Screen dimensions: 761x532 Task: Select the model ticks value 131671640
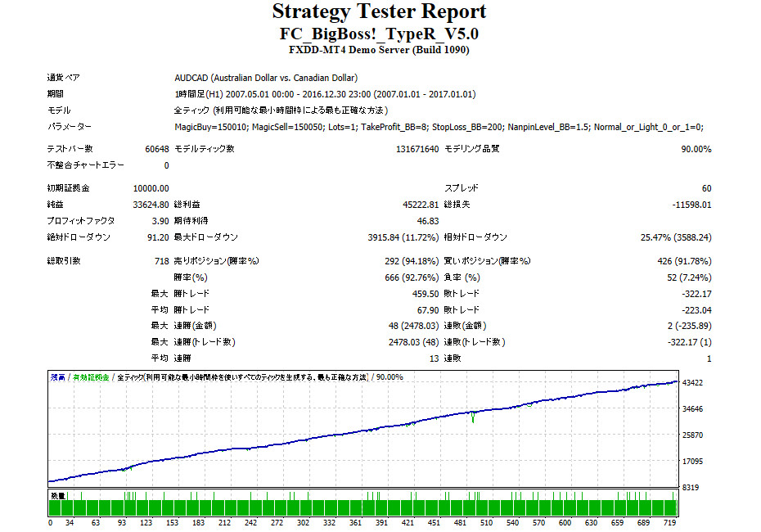point(417,149)
